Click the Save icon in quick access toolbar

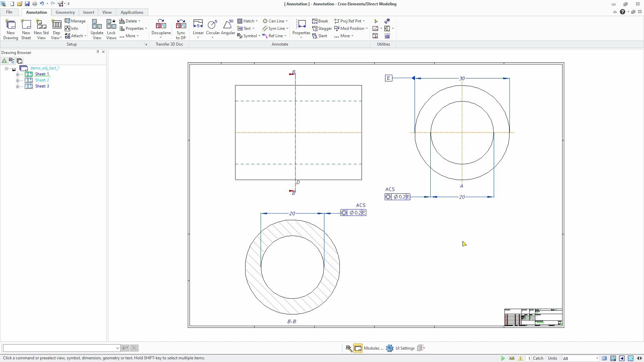click(27, 4)
